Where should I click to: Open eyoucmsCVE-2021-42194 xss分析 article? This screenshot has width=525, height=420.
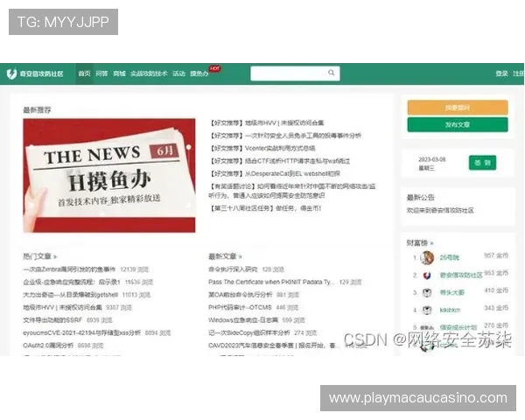[x=82, y=332]
